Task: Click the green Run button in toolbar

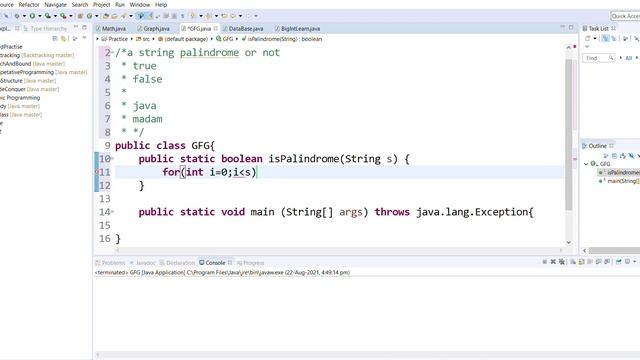Action: tap(32, 16)
